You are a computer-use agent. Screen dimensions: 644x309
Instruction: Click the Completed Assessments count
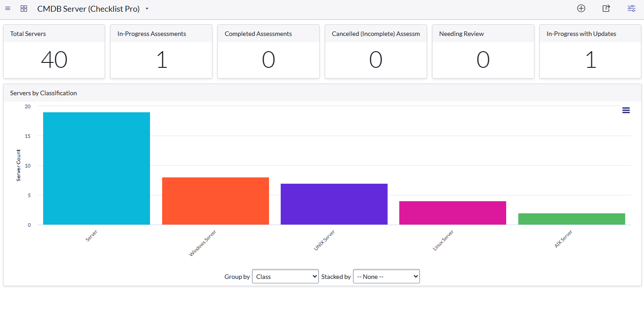(268, 59)
